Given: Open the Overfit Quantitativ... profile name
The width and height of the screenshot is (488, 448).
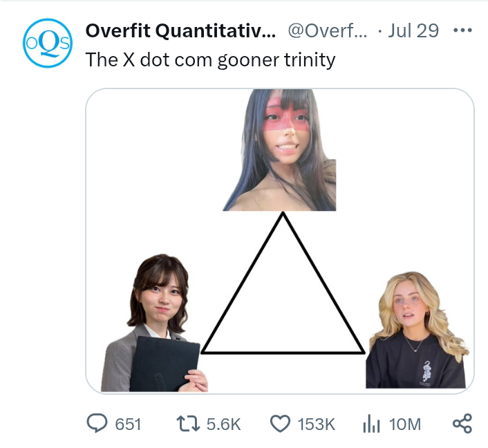Looking at the screenshot, I should coord(180,31).
